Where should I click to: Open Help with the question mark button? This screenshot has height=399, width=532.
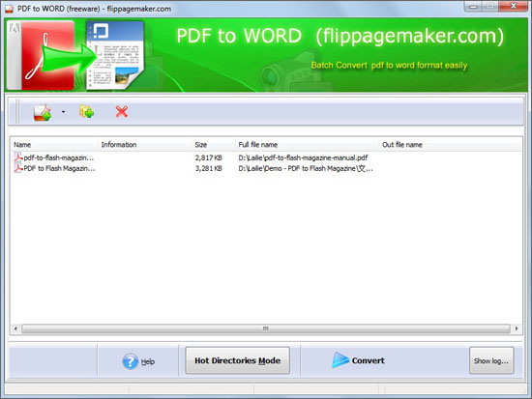click(x=138, y=361)
